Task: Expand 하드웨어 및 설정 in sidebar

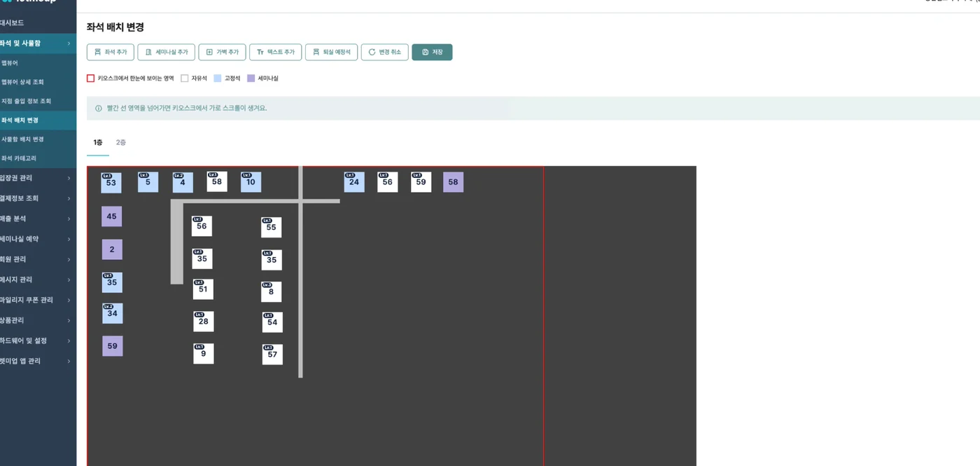Action: [38, 341]
